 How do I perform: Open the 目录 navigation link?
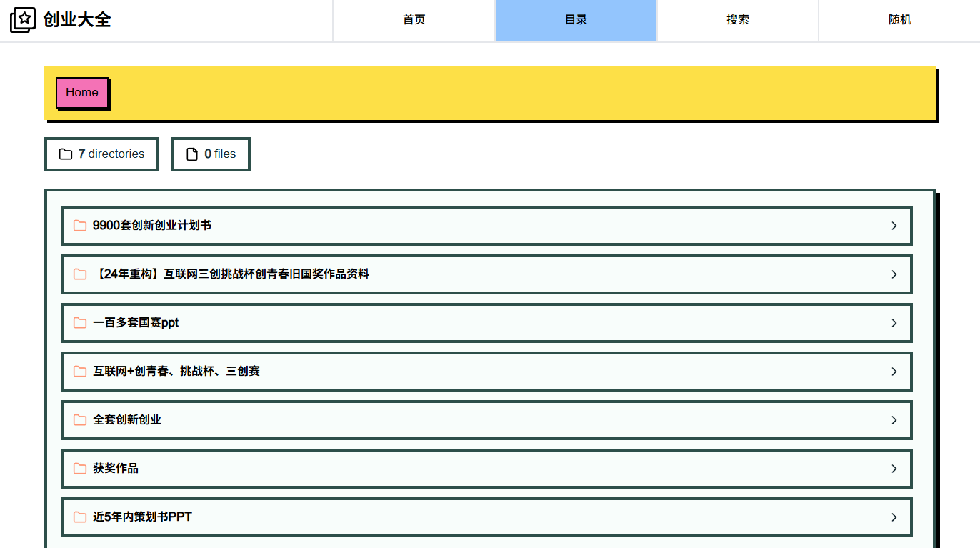576,20
